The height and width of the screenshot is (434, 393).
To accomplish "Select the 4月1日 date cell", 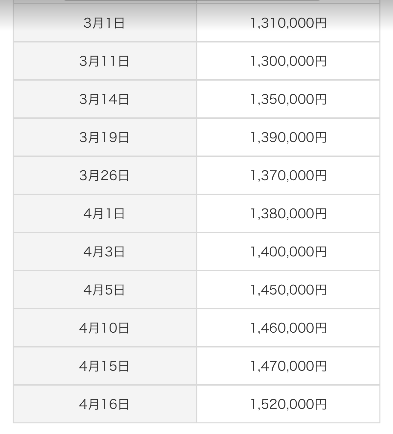I will 105,213.
